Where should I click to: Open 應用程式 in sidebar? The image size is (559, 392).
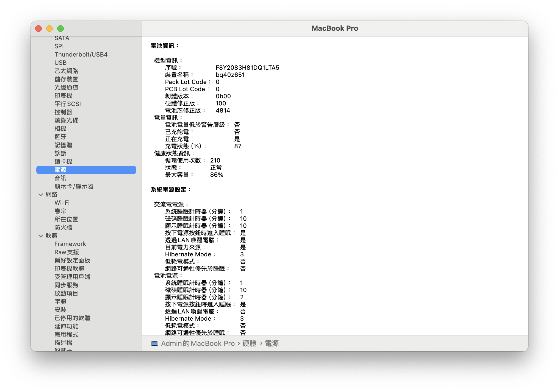66,334
